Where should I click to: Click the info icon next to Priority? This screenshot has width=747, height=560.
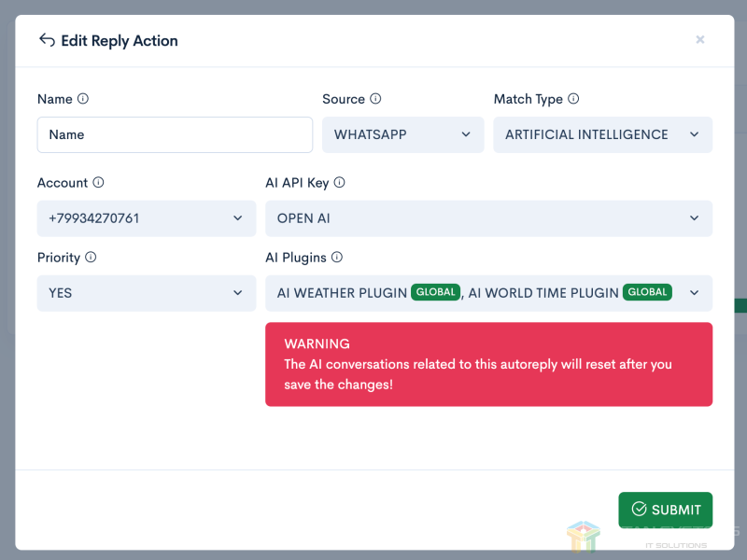(x=91, y=258)
